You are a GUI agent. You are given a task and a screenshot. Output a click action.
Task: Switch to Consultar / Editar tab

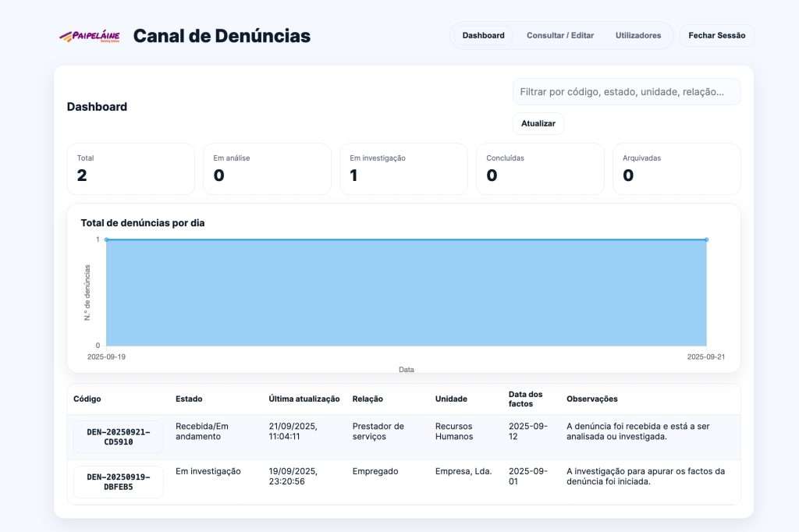coord(559,35)
